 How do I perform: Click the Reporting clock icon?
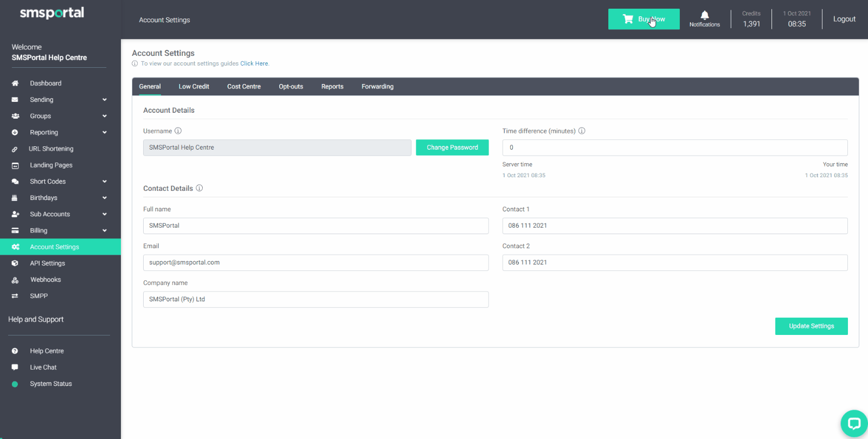coord(15,132)
